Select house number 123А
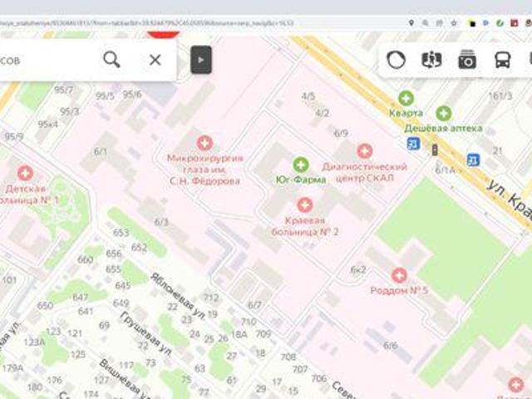 [35, 342]
